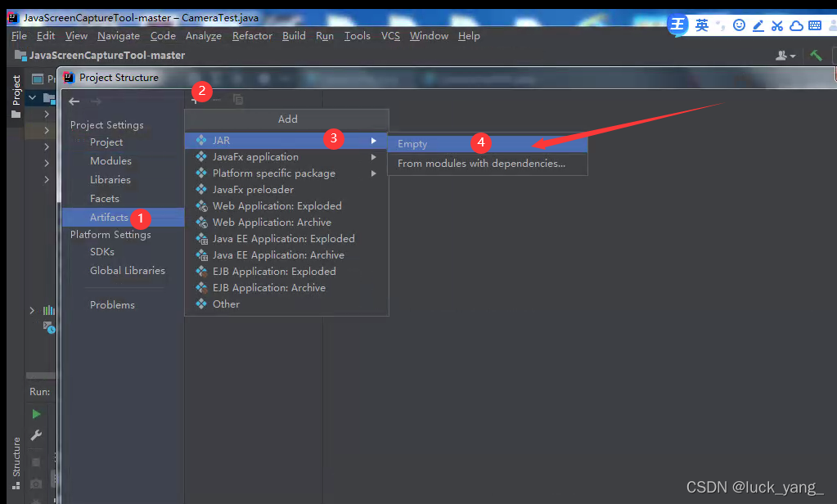Click the wrench settings icon in Run panel
The width and height of the screenshot is (837, 504).
coord(36,435)
